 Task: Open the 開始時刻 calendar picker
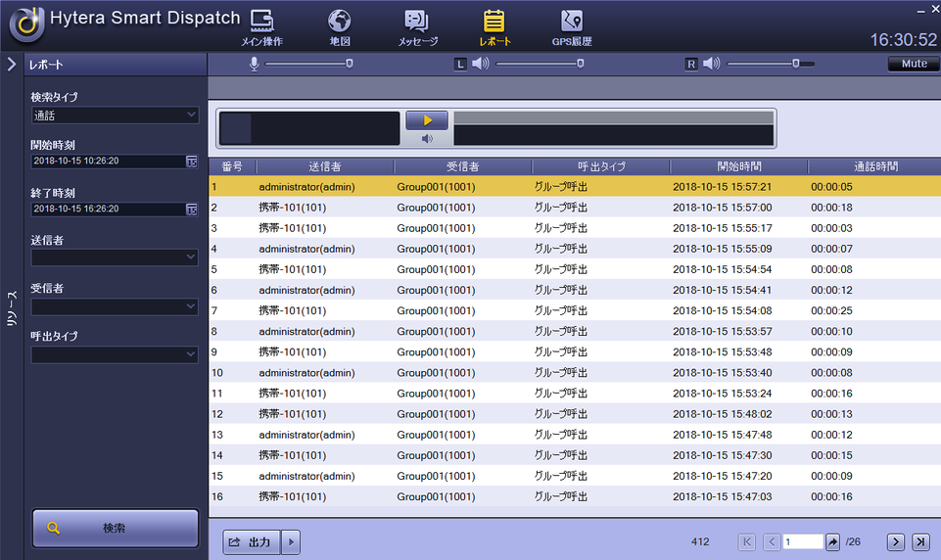[x=192, y=161]
